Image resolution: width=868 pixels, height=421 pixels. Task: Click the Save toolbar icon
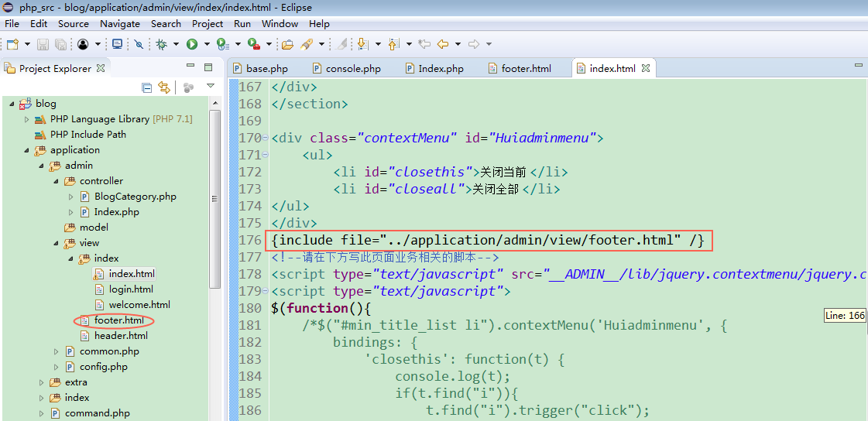[x=43, y=44]
